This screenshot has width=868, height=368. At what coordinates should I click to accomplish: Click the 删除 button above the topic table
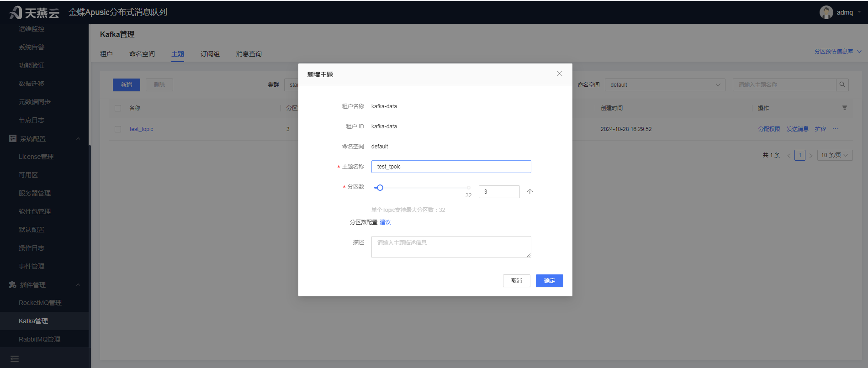159,85
